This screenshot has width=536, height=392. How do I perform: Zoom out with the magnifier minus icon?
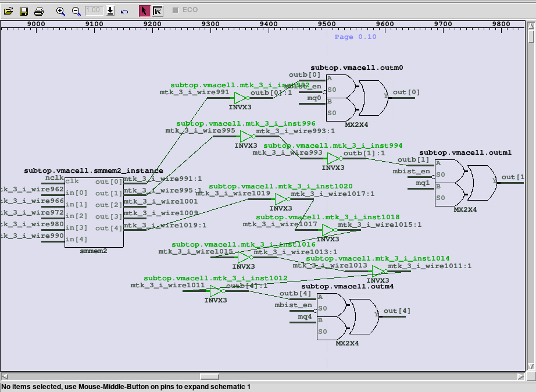click(x=76, y=11)
